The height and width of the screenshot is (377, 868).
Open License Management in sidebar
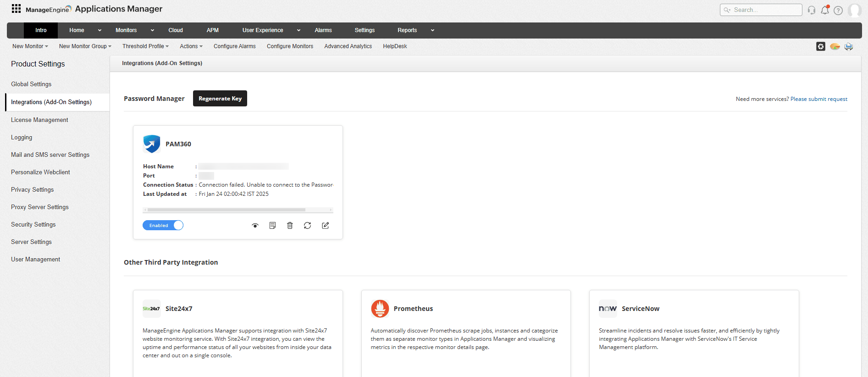click(39, 120)
